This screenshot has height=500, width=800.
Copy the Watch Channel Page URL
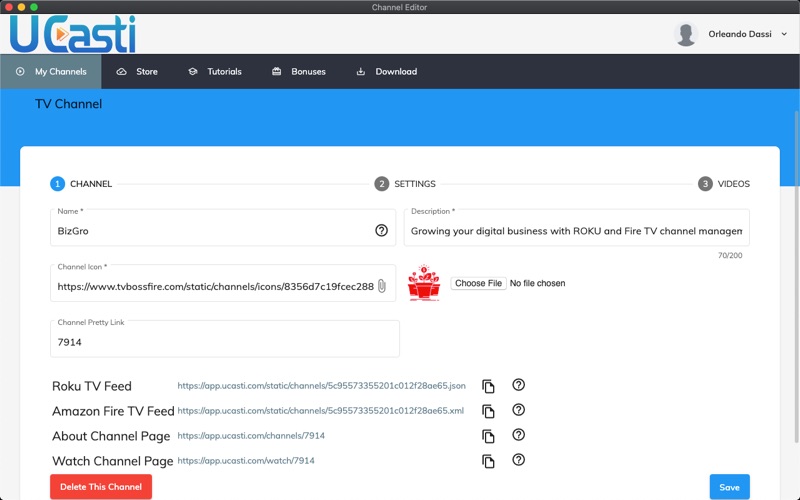(x=488, y=461)
